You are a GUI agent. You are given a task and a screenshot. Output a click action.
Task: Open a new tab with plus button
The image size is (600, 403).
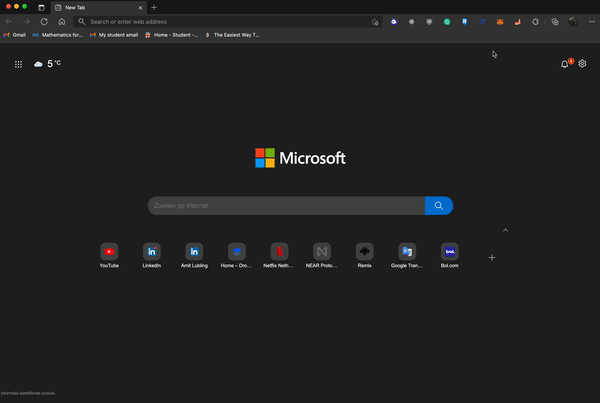coord(154,7)
